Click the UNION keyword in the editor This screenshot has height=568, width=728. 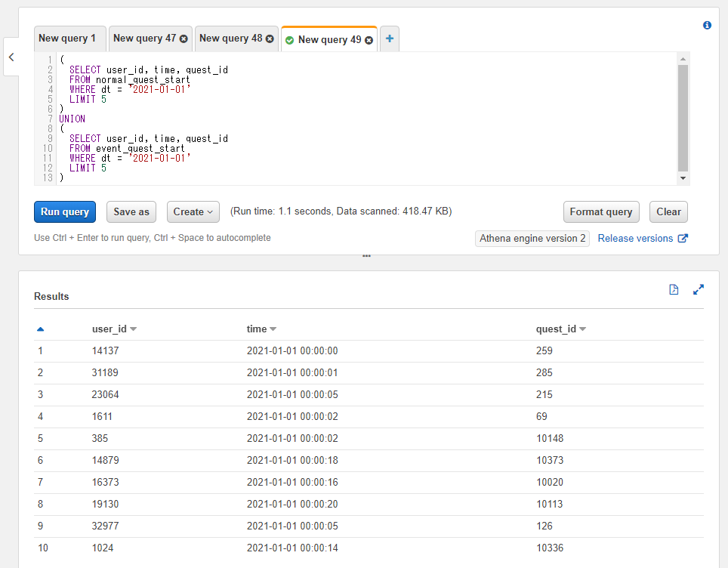pyautogui.click(x=72, y=119)
